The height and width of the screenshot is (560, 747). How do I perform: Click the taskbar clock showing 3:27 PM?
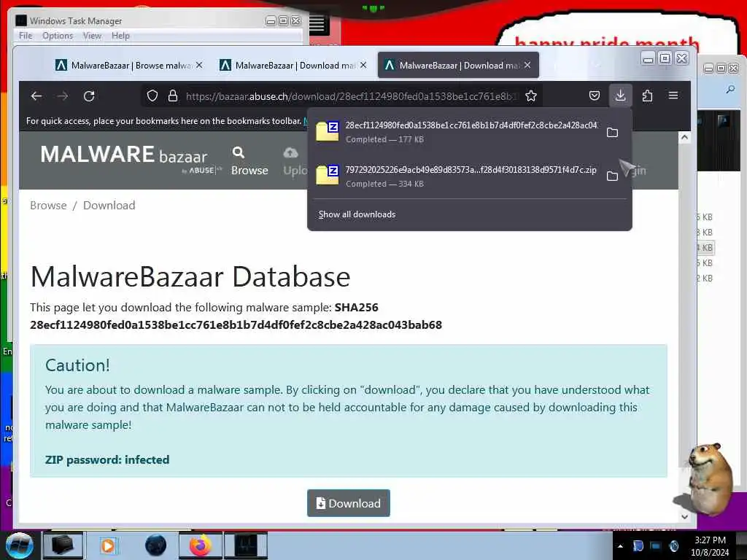710,546
